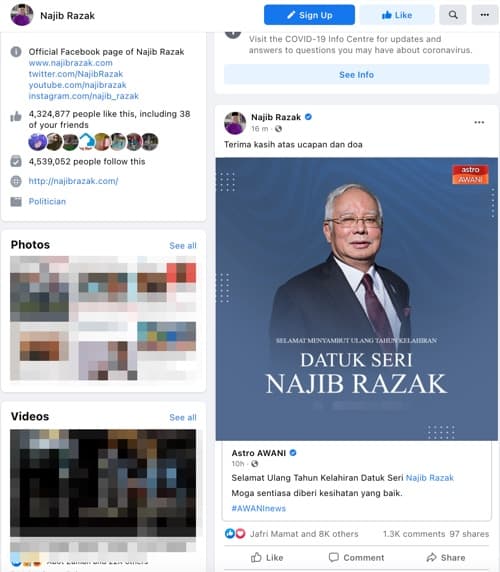Share the birthday post
This screenshot has width=500, height=572.
(x=446, y=557)
